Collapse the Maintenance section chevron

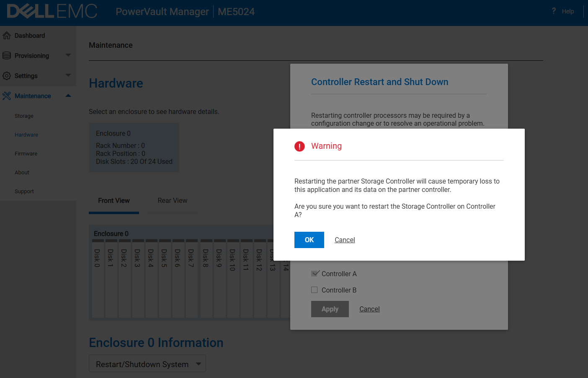[x=68, y=96]
